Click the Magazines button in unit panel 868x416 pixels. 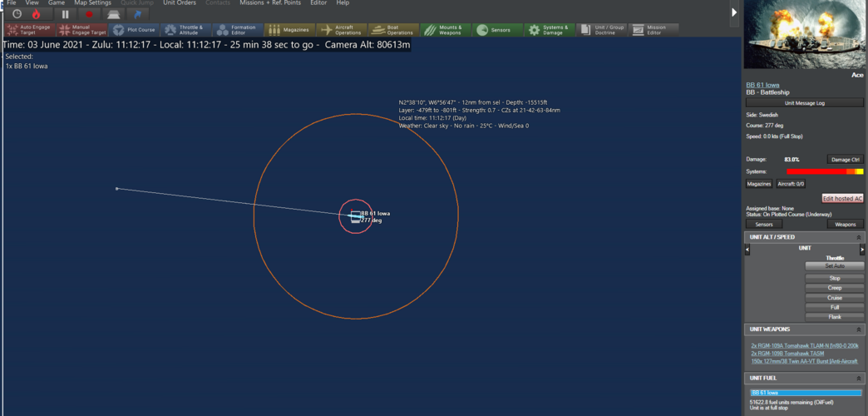759,184
